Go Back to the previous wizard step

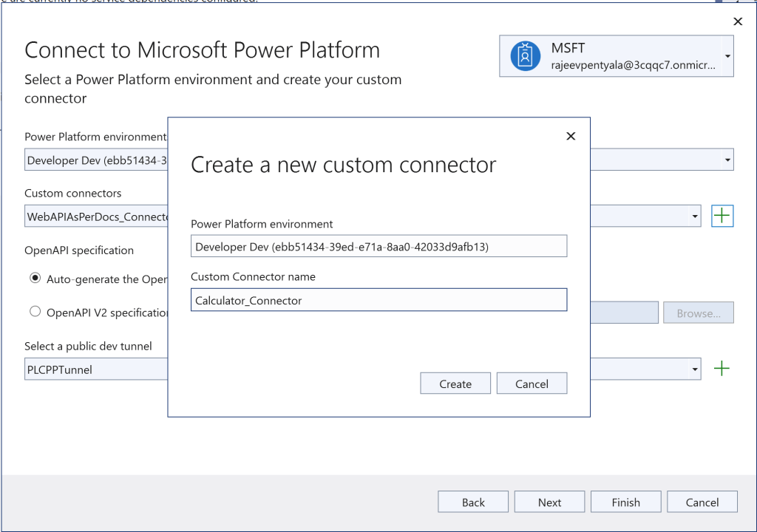point(473,502)
